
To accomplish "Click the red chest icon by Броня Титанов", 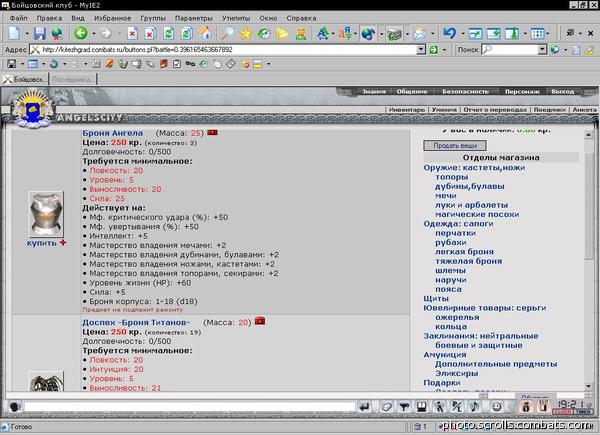I will (x=260, y=321).
